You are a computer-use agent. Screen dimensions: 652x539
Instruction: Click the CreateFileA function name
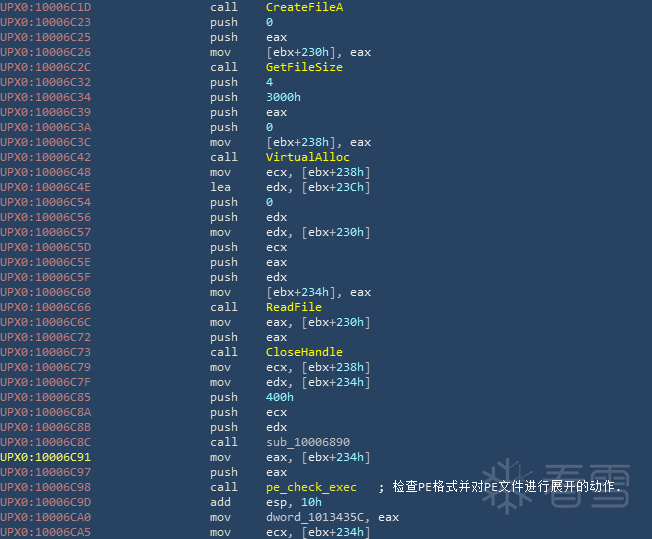(x=304, y=7)
